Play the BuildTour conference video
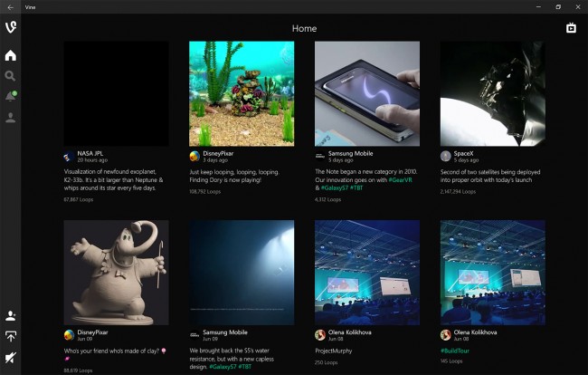The height and width of the screenshot is (375, 588). pos(493,273)
